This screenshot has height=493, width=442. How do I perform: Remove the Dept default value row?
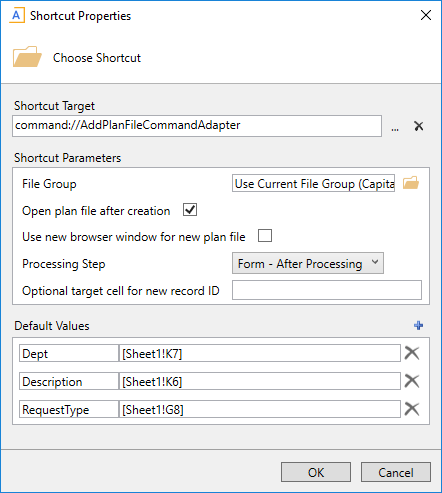(x=412, y=353)
